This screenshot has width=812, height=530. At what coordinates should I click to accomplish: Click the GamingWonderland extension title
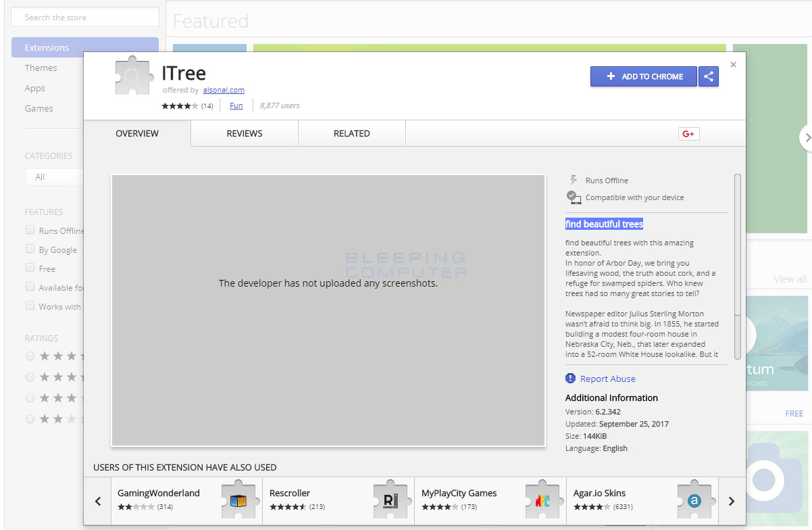click(x=159, y=493)
